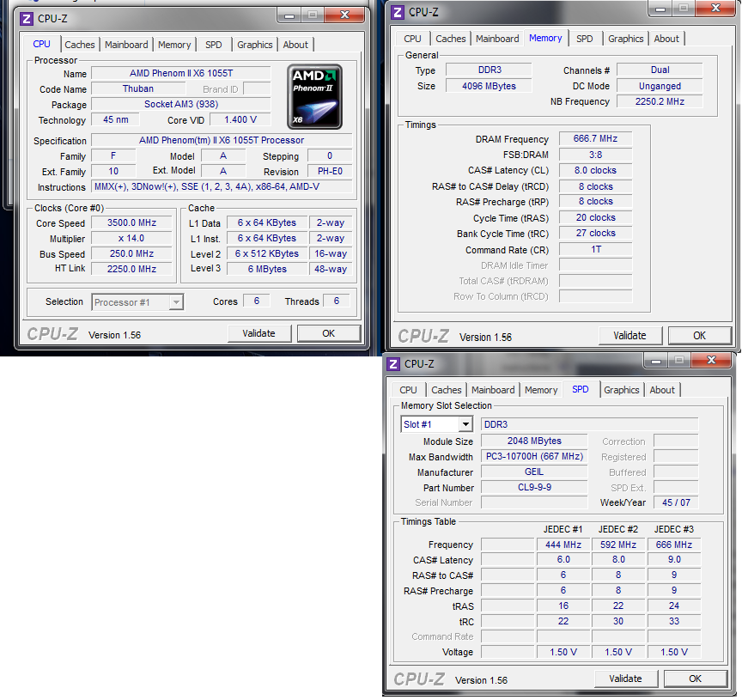The width and height of the screenshot is (742, 700).
Task: Click the JEDEC #1 frequency 444 MHz
Action: [563, 545]
